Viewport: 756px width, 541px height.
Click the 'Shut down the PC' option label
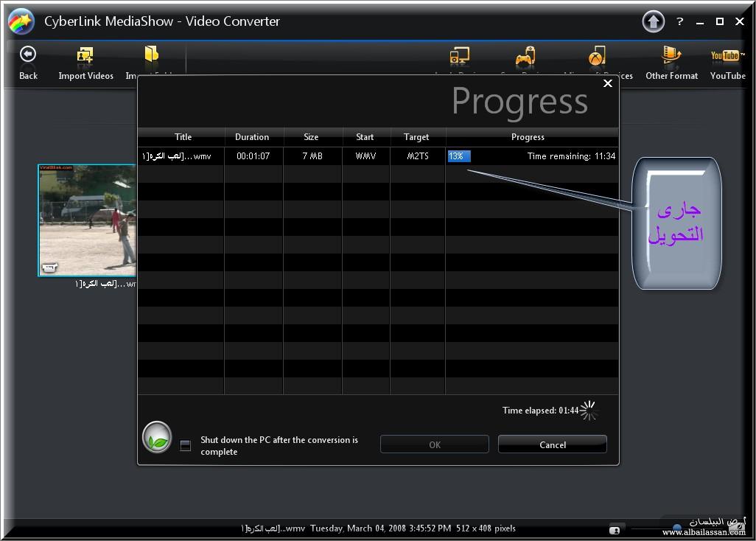pyautogui.click(x=279, y=445)
